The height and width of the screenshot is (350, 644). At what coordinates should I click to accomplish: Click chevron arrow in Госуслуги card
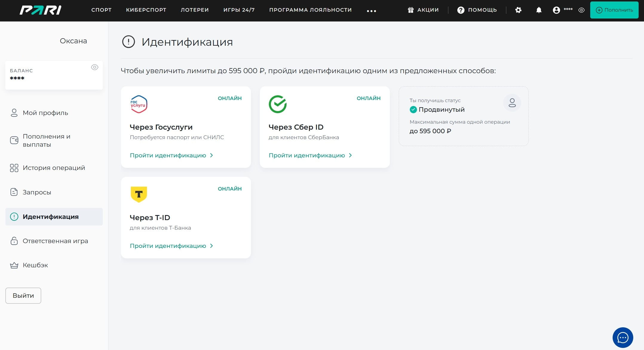pos(211,155)
